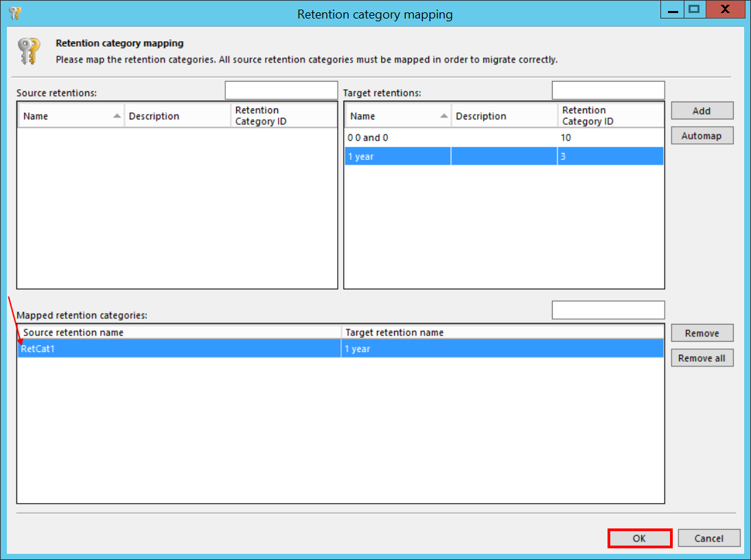The image size is (751, 560).
Task: Click the Add button
Action: [702, 110]
